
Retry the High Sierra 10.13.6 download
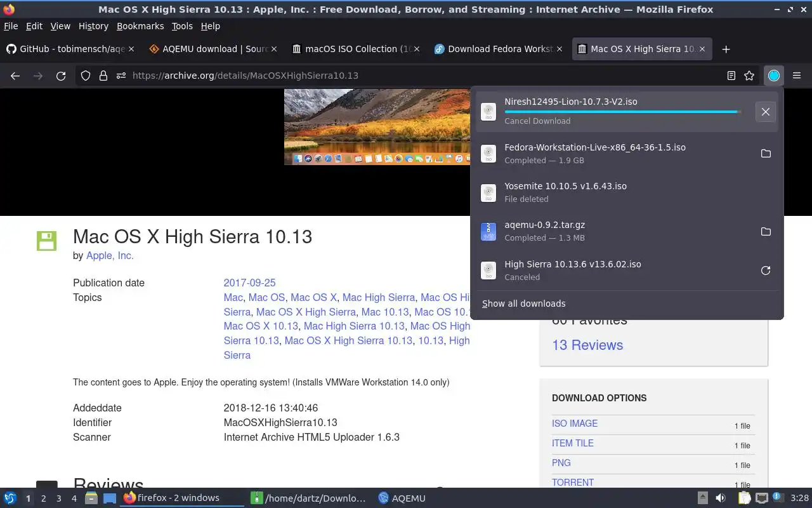[766, 271]
